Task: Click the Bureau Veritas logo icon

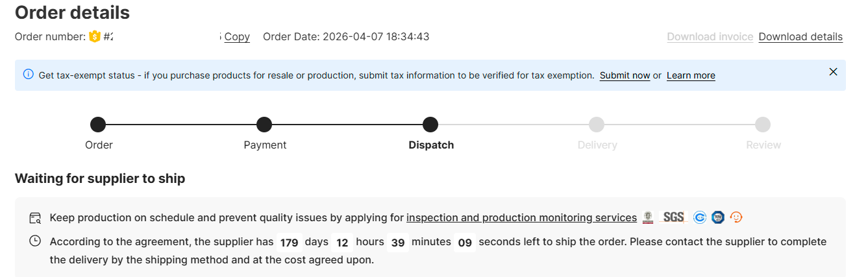Action: click(x=648, y=217)
